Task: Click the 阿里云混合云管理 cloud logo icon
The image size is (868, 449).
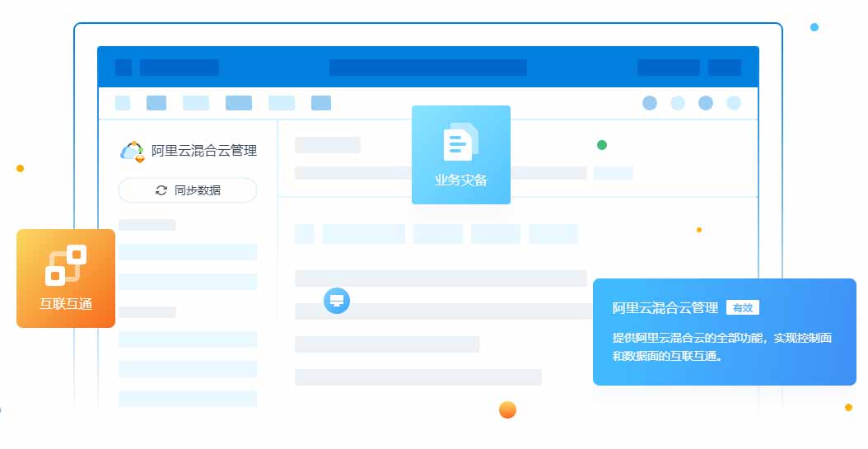Action: tap(133, 151)
